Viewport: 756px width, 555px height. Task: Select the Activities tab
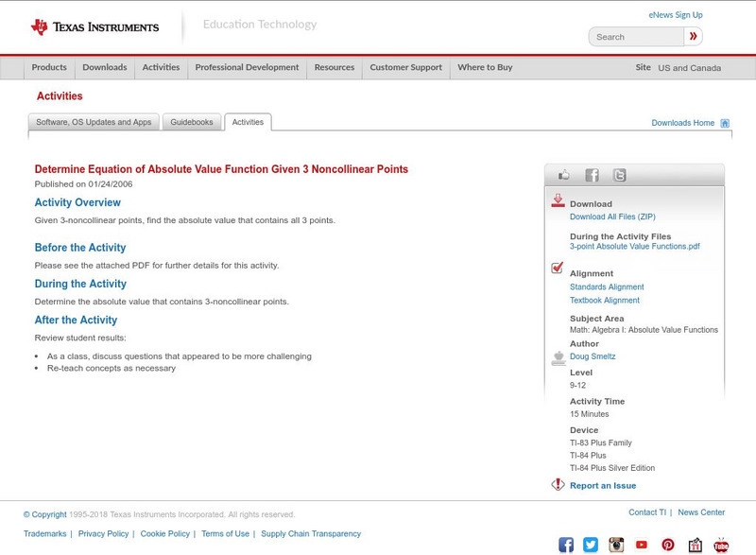point(248,122)
